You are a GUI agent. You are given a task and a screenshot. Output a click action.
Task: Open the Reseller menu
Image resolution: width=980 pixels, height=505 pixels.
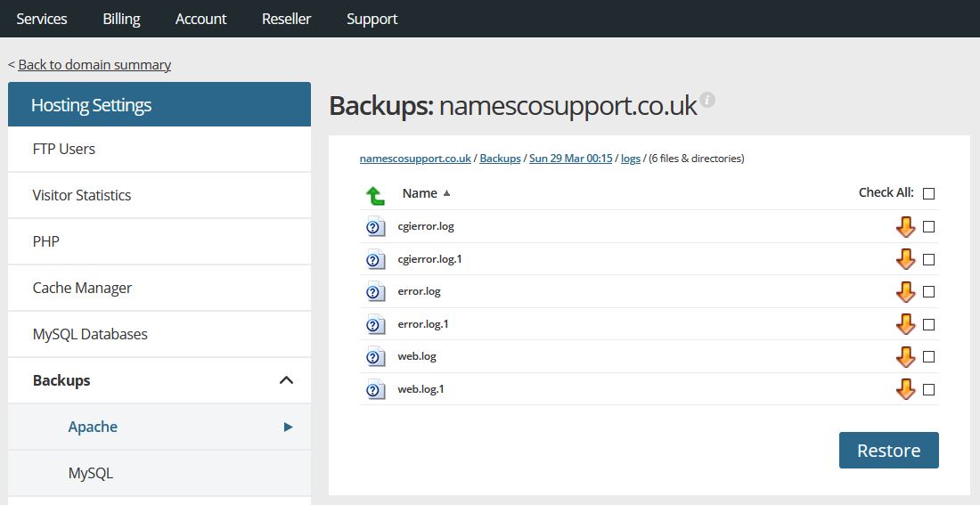click(286, 19)
